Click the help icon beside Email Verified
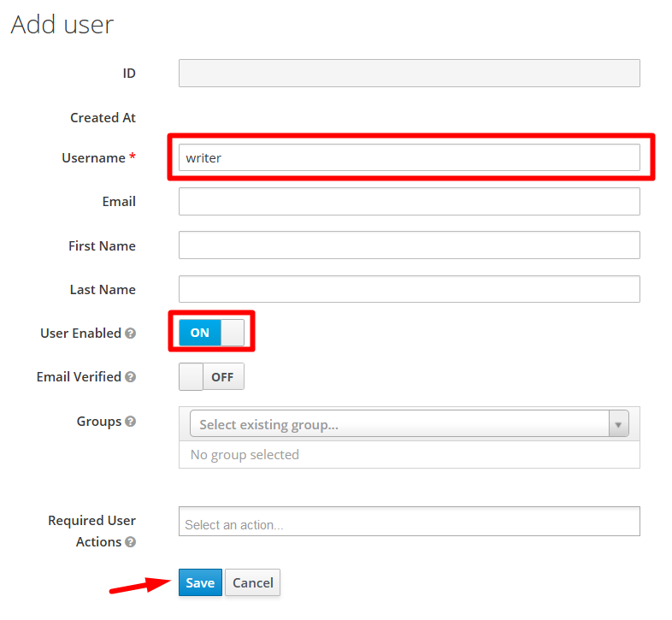The height and width of the screenshot is (620, 672). [x=130, y=377]
